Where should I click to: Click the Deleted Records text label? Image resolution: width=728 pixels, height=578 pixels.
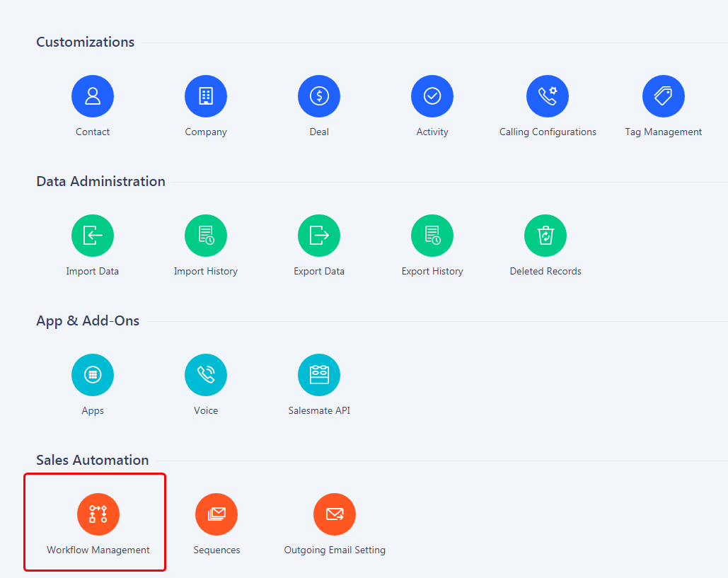545,271
